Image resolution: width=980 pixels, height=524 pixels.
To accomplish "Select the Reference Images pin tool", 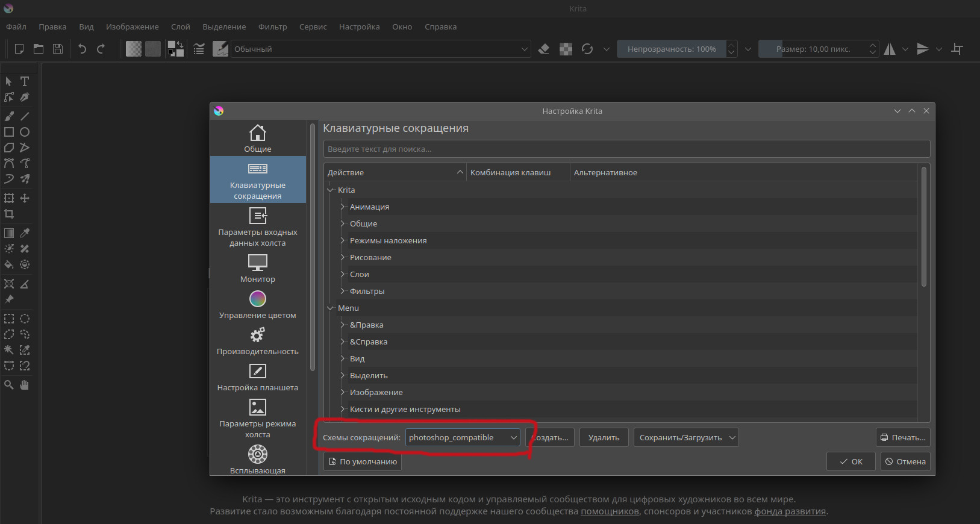I will pos(9,299).
